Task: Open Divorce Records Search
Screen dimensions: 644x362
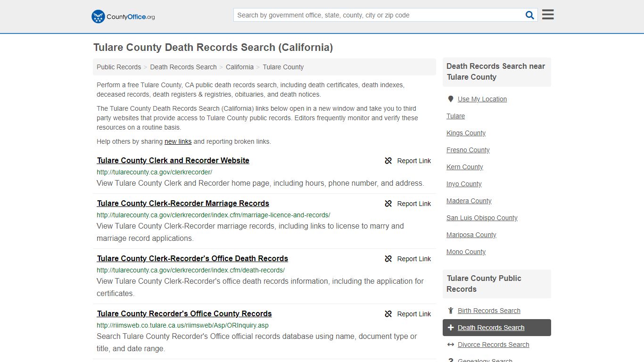Action: 494,345
